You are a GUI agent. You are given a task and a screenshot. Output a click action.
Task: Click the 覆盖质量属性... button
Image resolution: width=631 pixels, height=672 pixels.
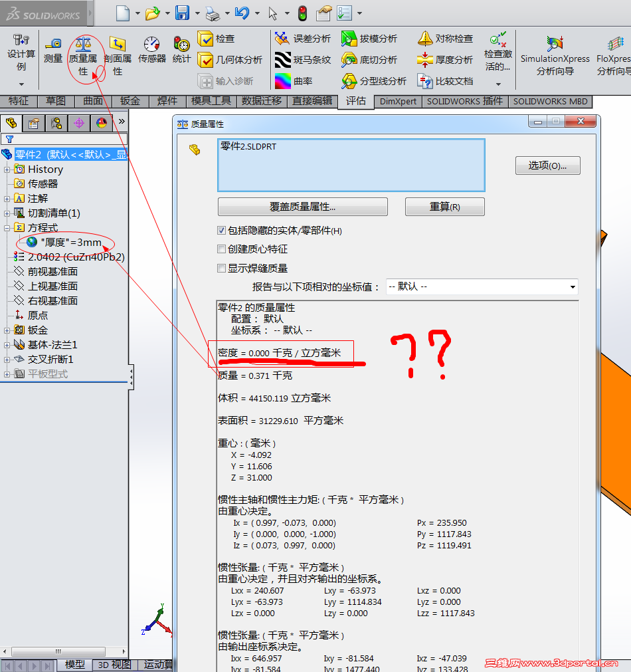(x=302, y=207)
